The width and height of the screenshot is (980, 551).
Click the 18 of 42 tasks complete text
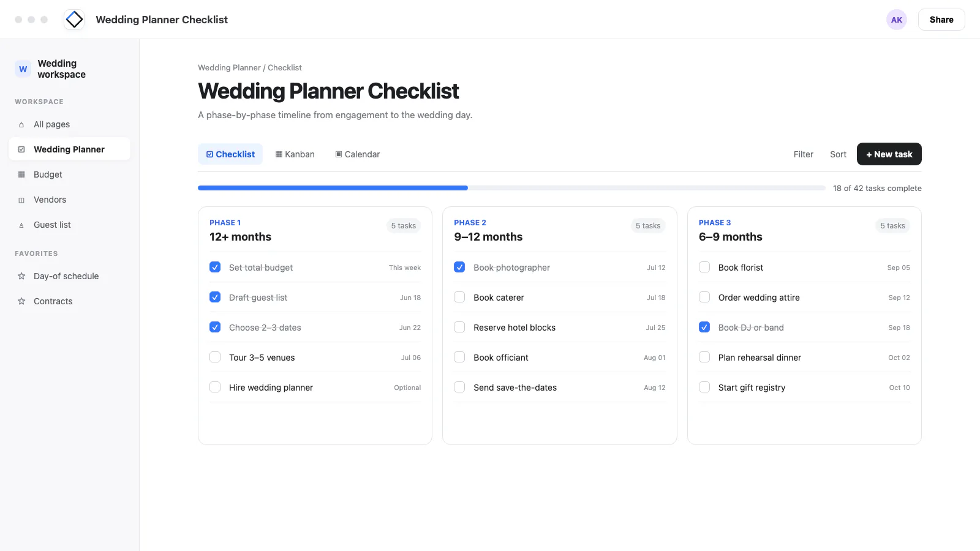877,188
